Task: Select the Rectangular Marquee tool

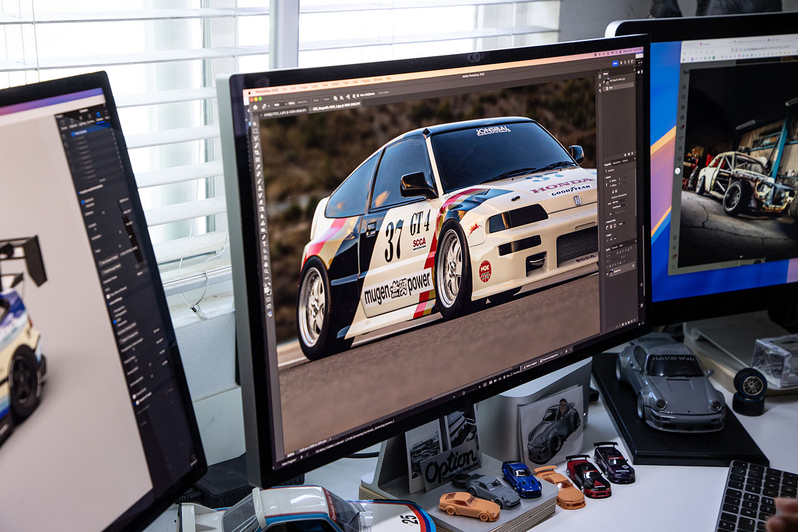Action: coord(256,132)
